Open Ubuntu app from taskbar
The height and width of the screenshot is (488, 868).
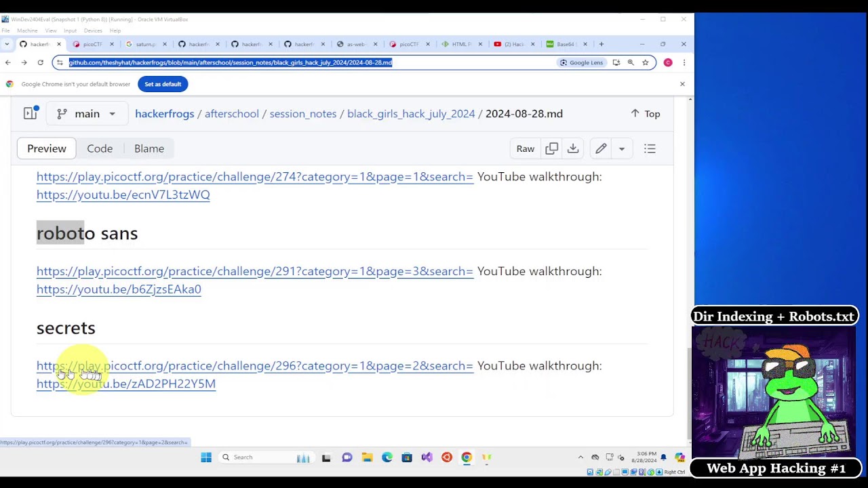(x=447, y=457)
